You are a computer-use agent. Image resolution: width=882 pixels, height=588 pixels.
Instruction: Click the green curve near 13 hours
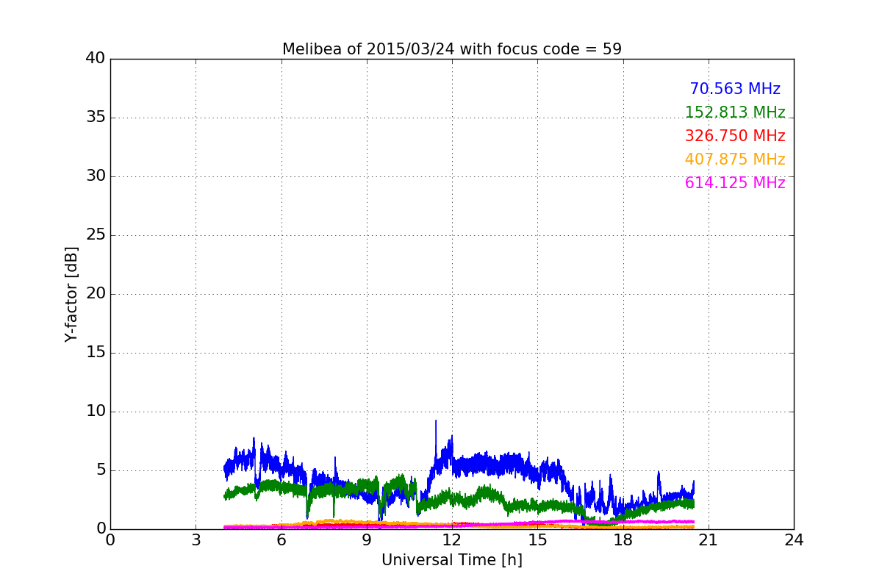click(x=481, y=494)
